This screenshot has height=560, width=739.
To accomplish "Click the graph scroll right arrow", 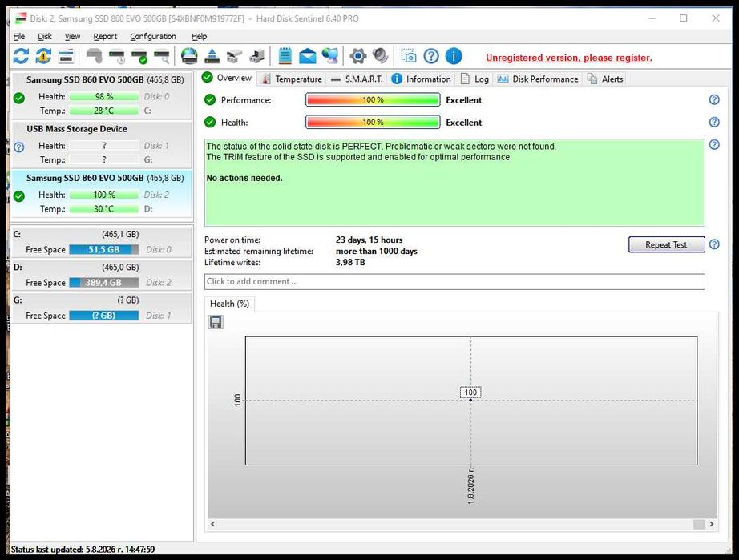I will (711, 524).
